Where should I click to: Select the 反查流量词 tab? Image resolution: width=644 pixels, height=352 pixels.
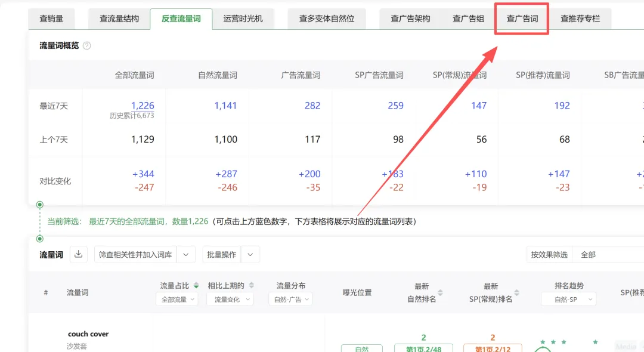coord(181,19)
